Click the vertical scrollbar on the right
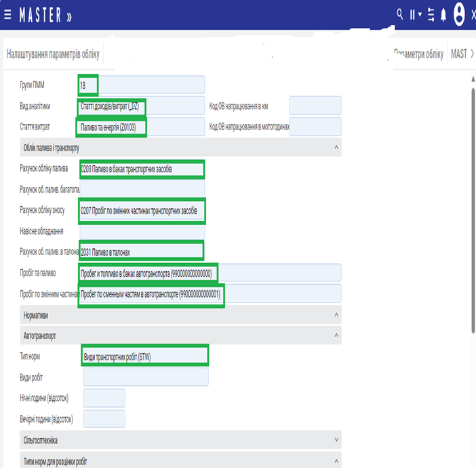This screenshot has width=476, height=468. coord(472,203)
